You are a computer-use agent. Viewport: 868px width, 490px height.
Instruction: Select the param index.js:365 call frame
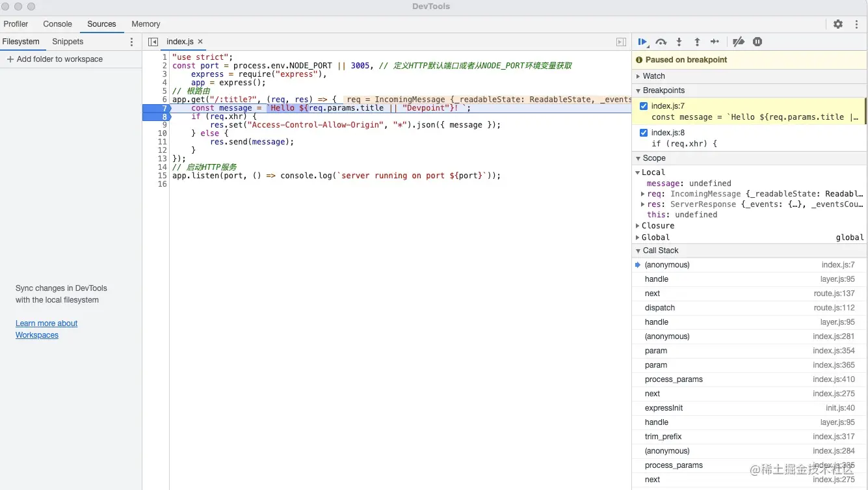point(749,365)
